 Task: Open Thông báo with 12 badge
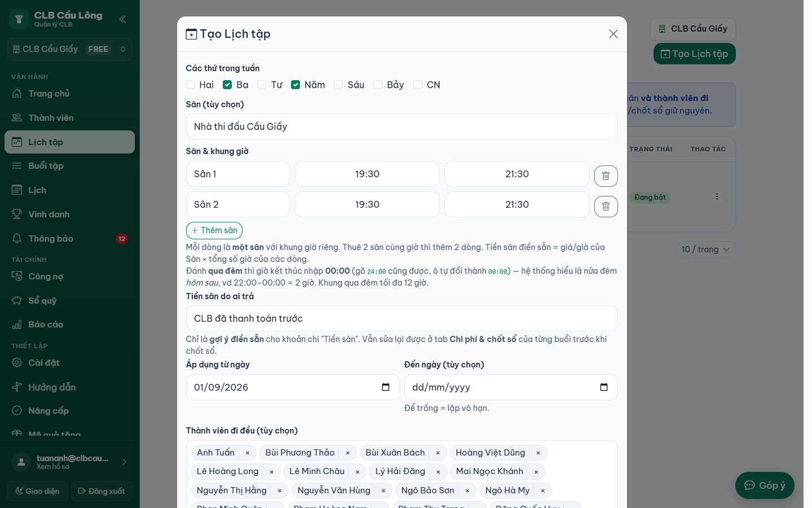tap(70, 239)
